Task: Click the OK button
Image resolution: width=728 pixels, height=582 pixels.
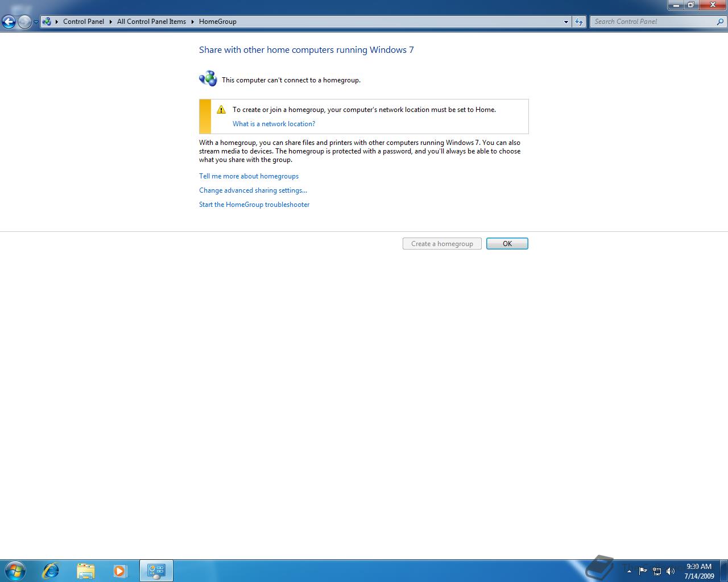Action: [x=507, y=244]
